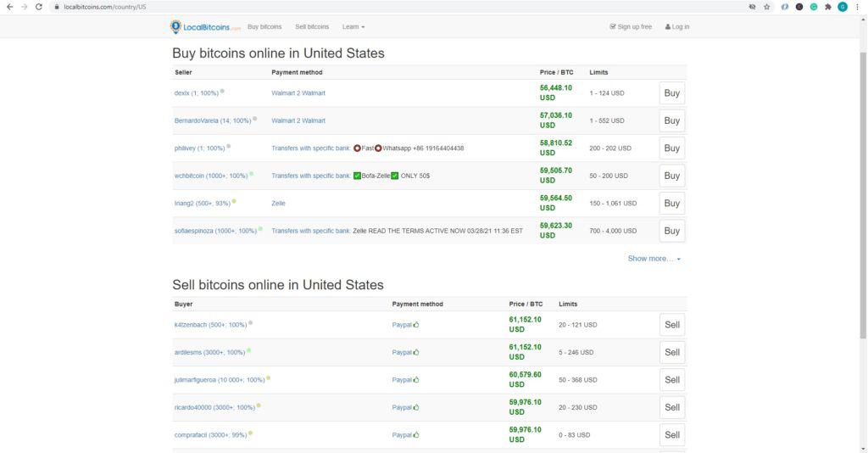Click thumbs-up icon in ardilesms row
Viewport: 868px width, 453px height.
coord(416,352)
